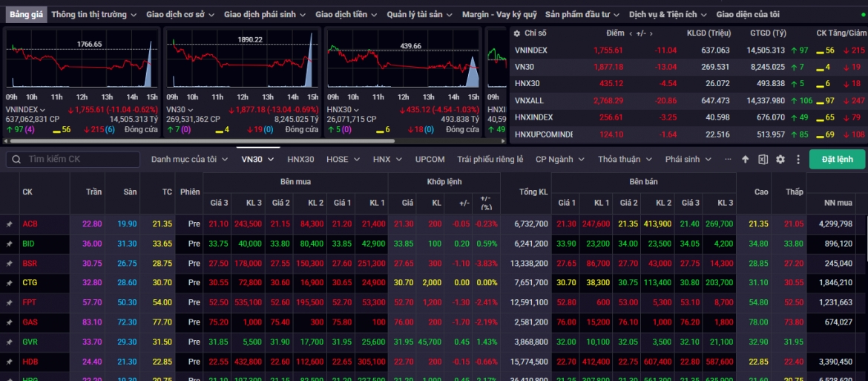Screen dimensions: 868x381
Task: Show more tabs via horizontal ellipsis
Action: point(728,160)
